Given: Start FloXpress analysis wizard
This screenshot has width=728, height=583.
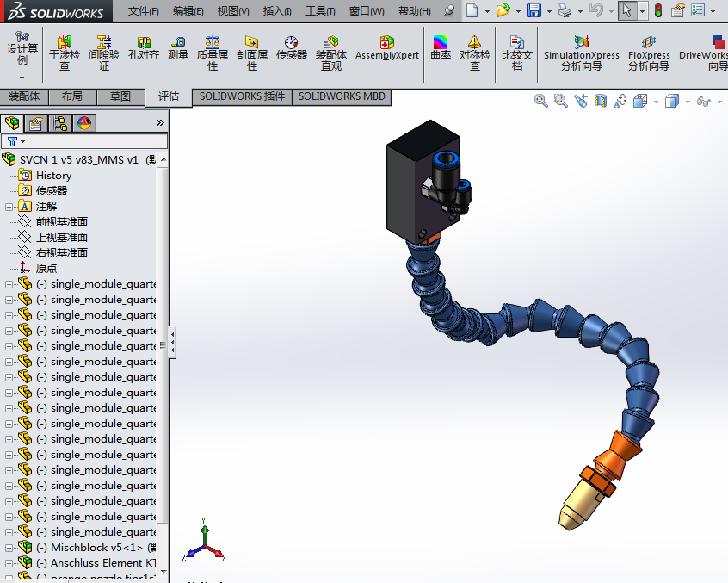Looking at the screenshot, I should pos(649,53).
